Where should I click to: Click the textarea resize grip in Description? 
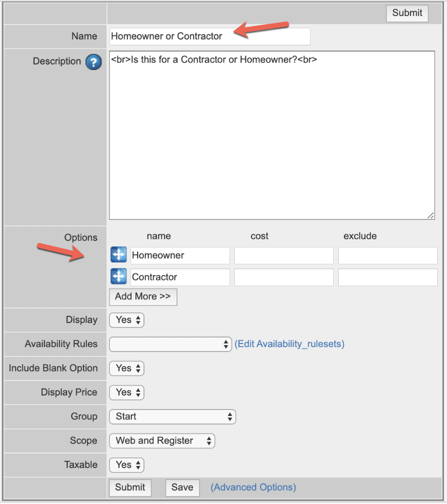430,215
